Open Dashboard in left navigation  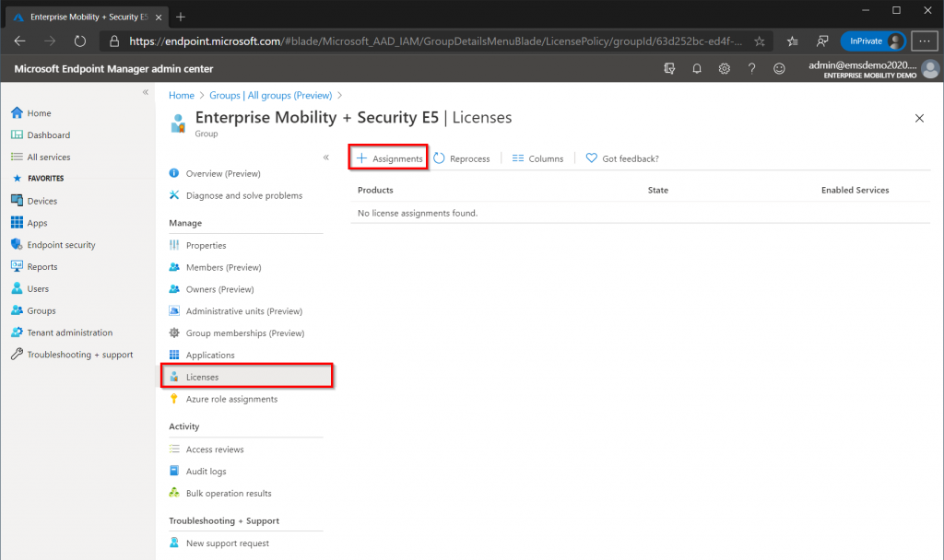point(41,134)
